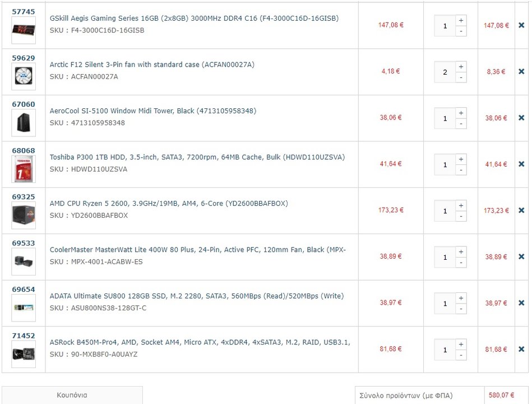
Task: Click product code 68068
Action: tap(24, 150)
